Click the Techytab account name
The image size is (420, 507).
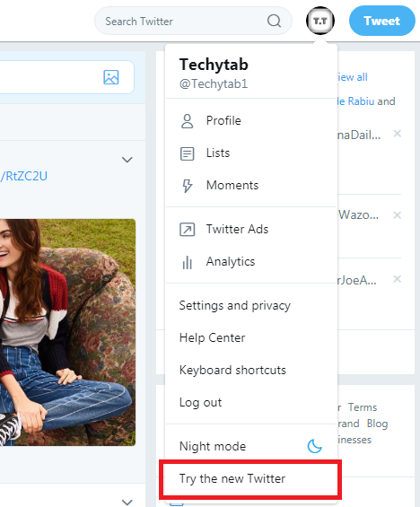click(x=214, y=65)
